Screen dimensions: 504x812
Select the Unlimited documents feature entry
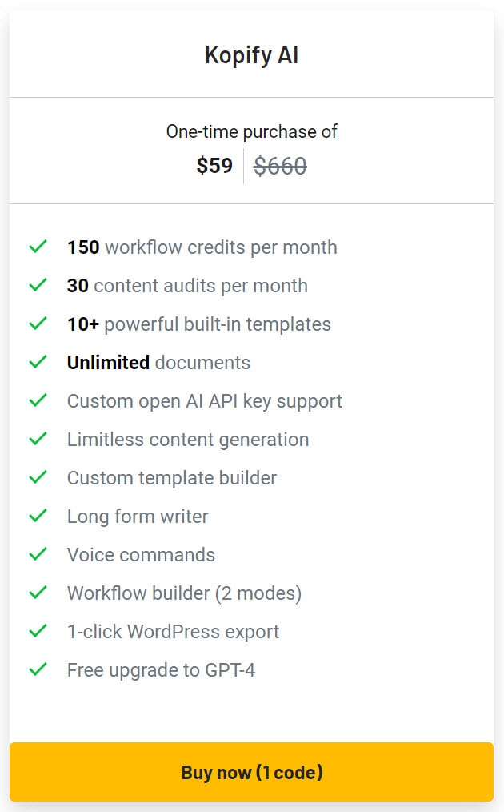158,363
